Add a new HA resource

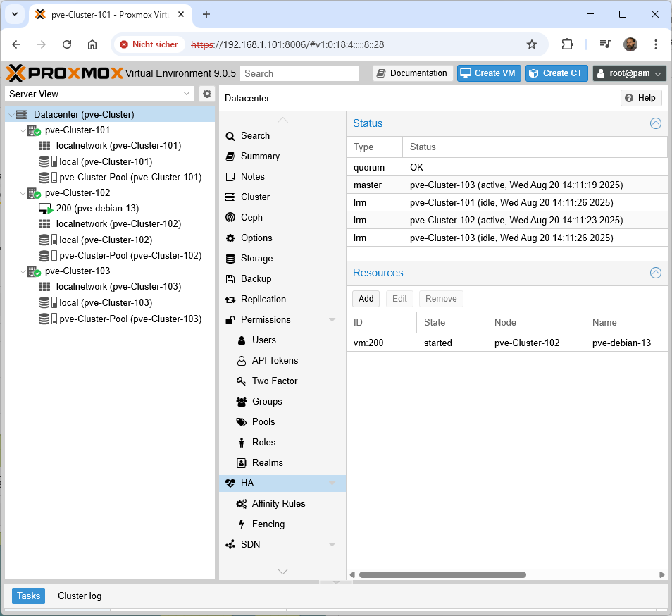(366, 299)
